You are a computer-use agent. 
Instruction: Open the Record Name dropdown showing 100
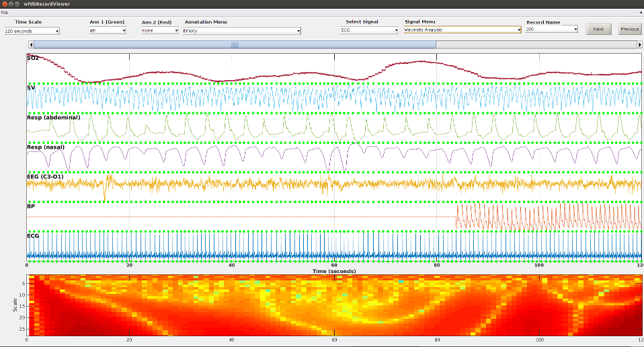552,29
